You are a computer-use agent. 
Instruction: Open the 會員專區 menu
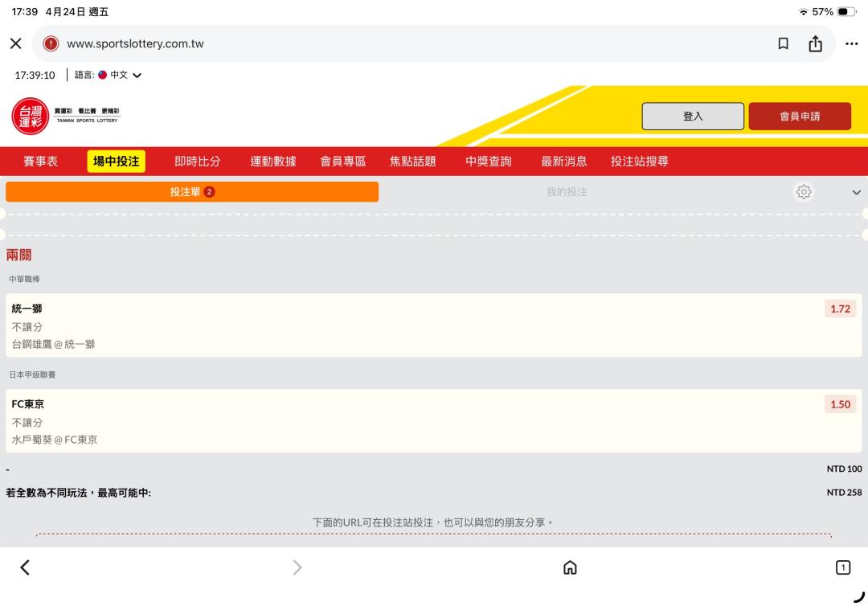pyautogui.click(x=342, y=161)
